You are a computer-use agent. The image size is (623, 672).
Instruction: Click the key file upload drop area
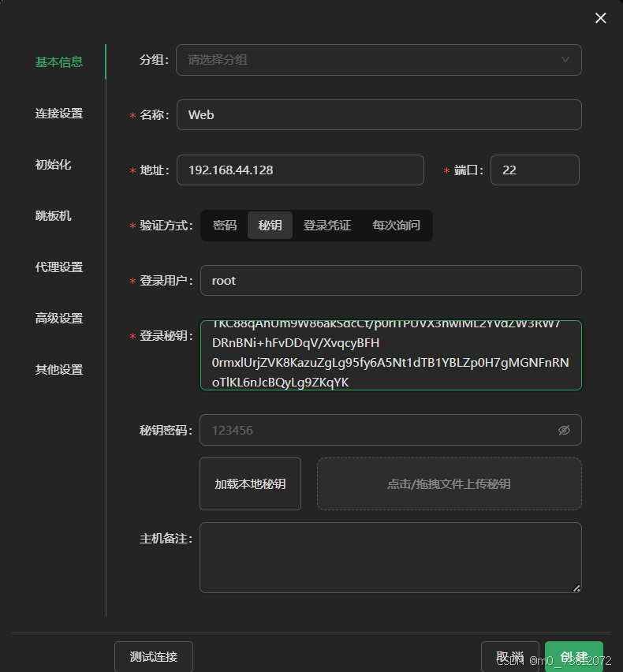pos(449,483)
